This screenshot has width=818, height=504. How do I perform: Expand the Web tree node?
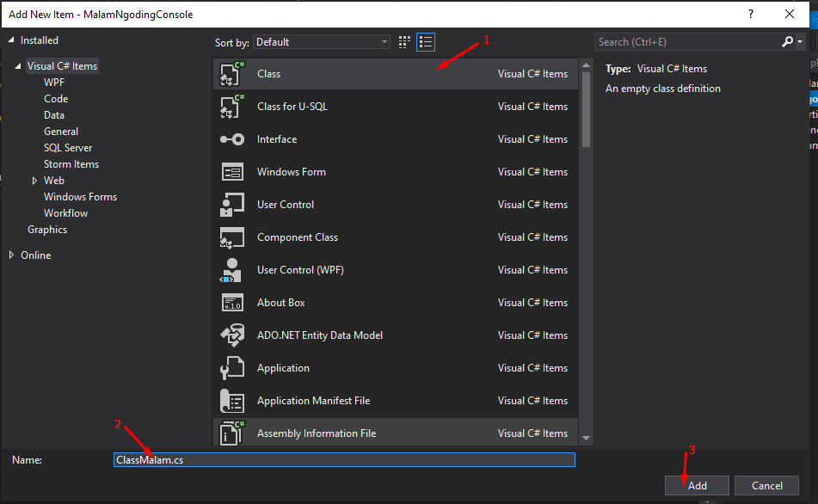(x=34, y=181)
